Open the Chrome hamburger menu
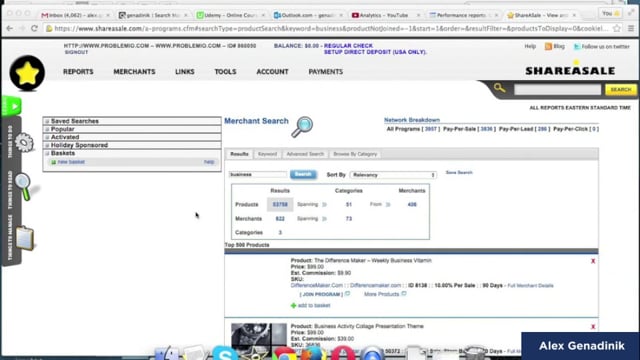 coord(631,29)
